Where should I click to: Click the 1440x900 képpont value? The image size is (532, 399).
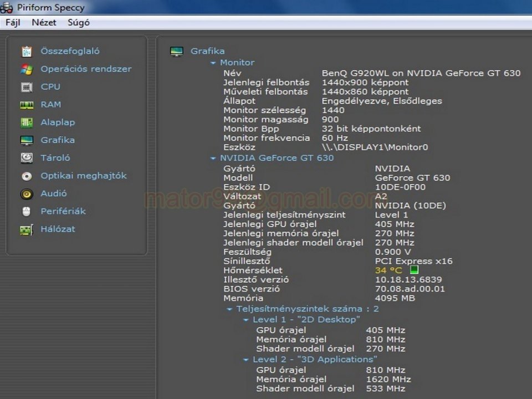pos(365,83)
